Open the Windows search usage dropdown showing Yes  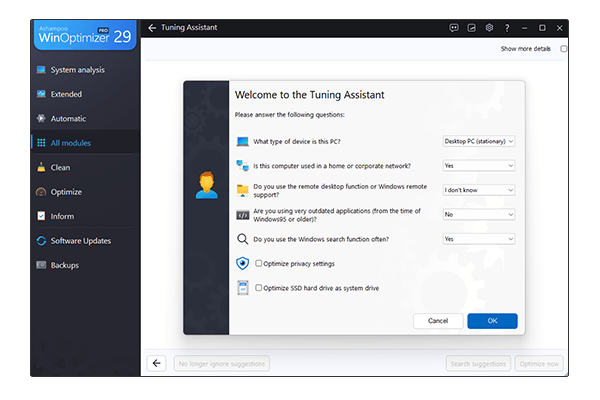tap(478, 239)
